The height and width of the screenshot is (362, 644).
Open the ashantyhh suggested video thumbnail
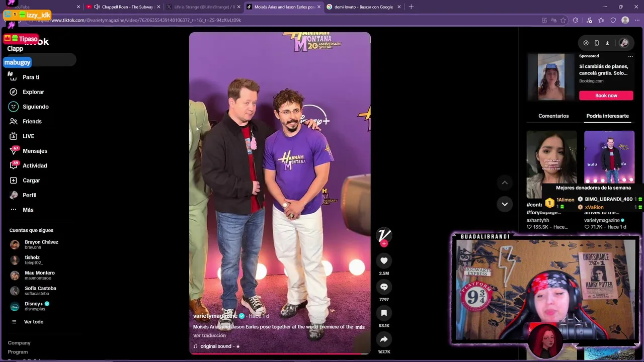click(x=551, y=164)
